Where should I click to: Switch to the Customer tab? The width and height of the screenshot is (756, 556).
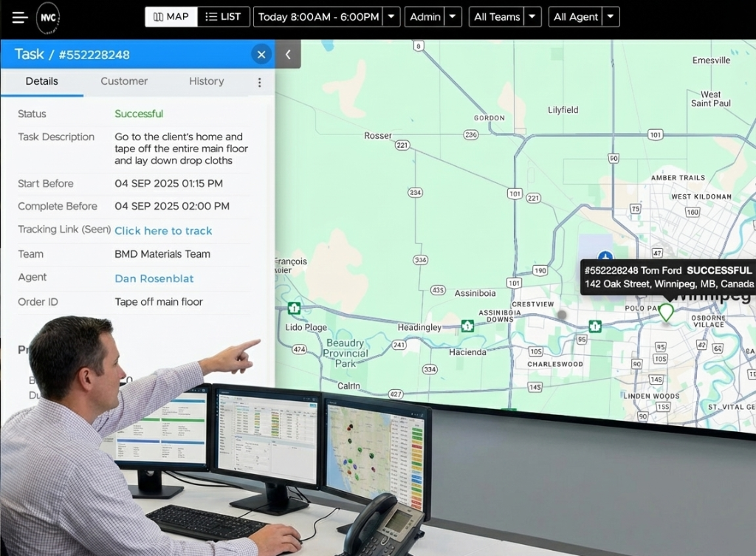click(x=123, y=82)
